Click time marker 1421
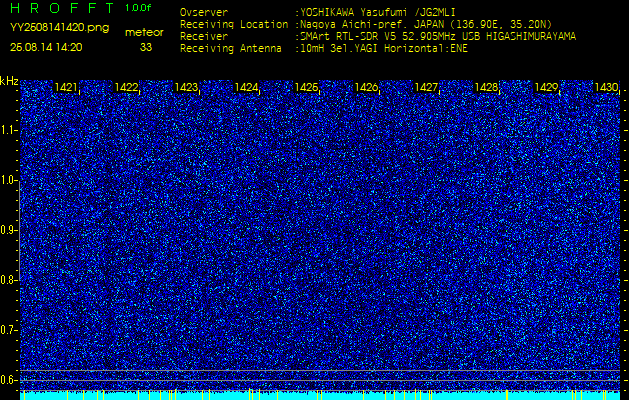Screen dimensions: 629x400 click(x=66, y=87)
